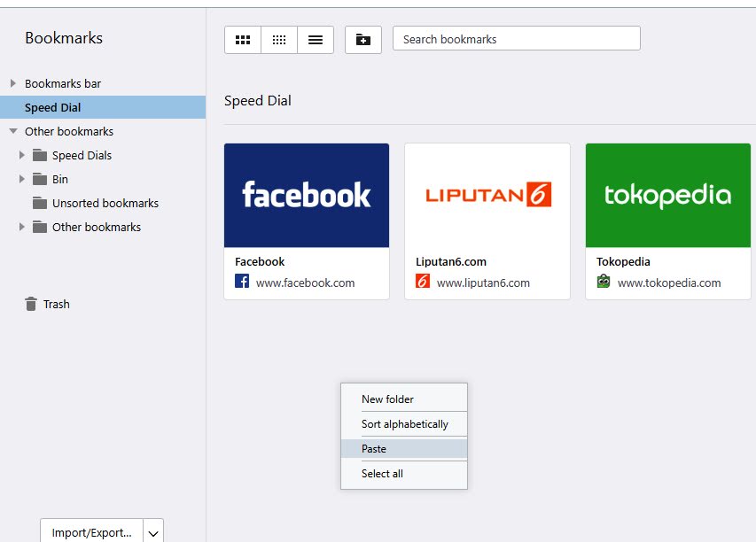The width and height of the screenshot is (756, 542).
Task: Click the Liputan6.com bookmark title
Action: click(x=451, y=261)
